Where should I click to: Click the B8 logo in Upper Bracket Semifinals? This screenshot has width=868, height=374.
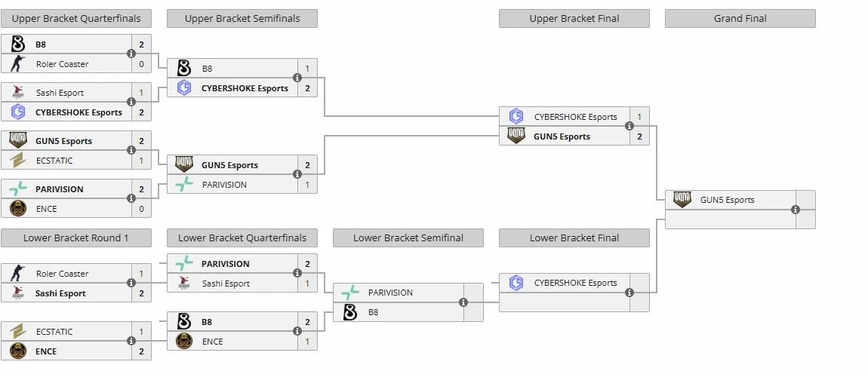184,69
